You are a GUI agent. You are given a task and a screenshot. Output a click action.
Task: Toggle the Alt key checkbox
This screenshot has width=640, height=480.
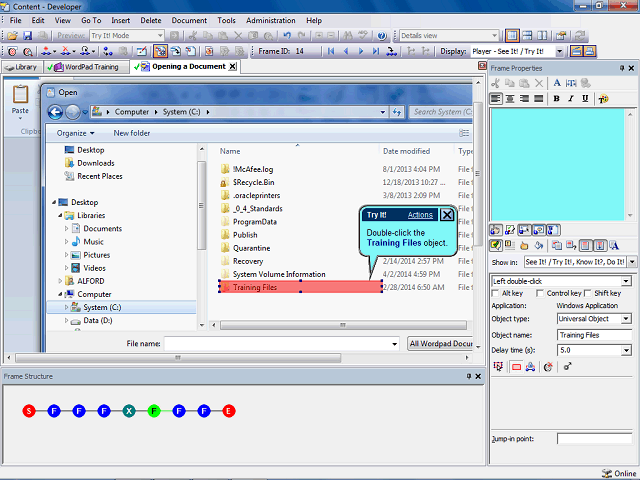[496, 293]
